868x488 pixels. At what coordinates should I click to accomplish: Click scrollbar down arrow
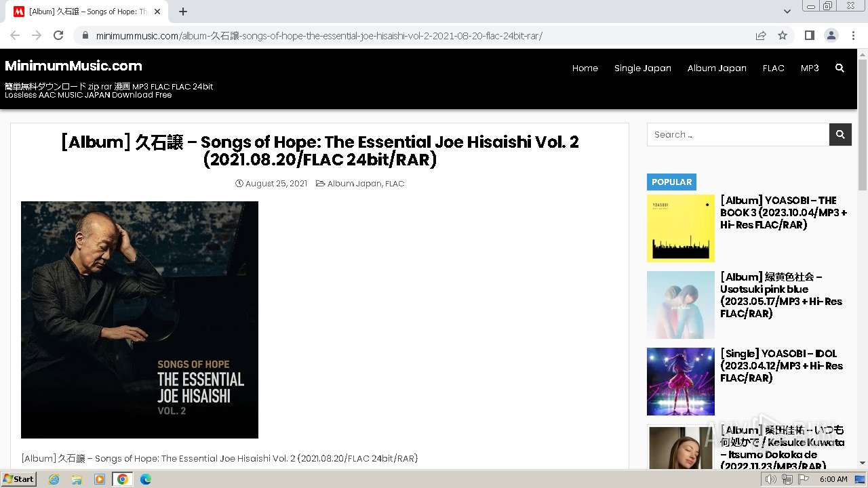(863, 464)
